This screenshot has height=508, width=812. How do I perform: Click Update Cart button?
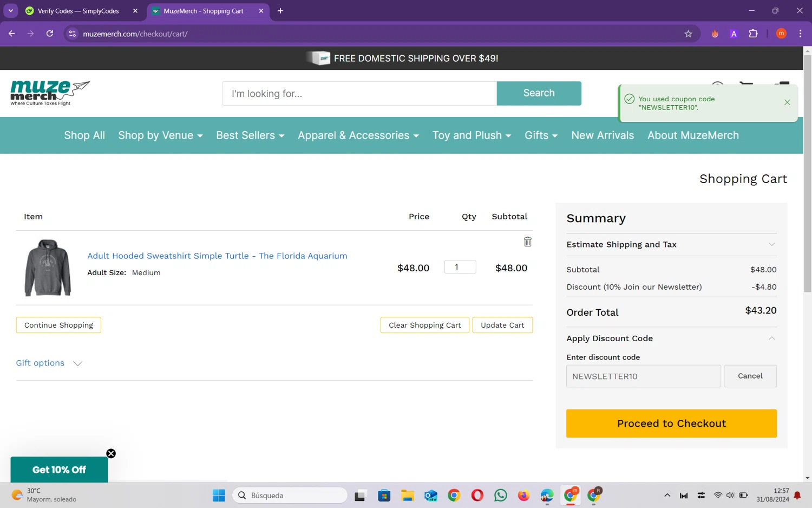(x=502, y=325)
